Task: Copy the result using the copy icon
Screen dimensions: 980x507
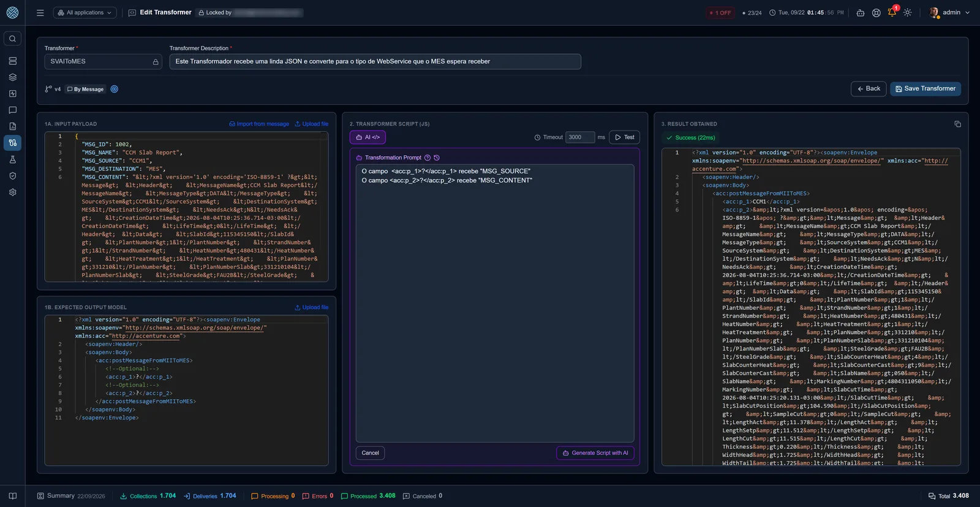Action: coord(957,124)
